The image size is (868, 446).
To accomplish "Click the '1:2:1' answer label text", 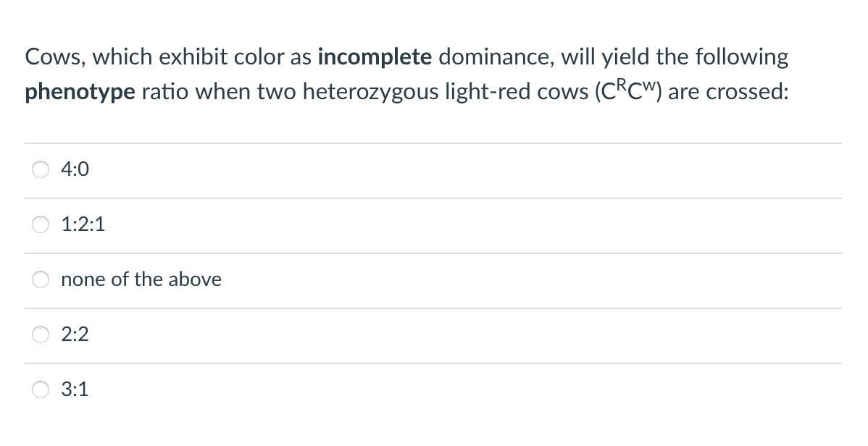I will 83,224.
